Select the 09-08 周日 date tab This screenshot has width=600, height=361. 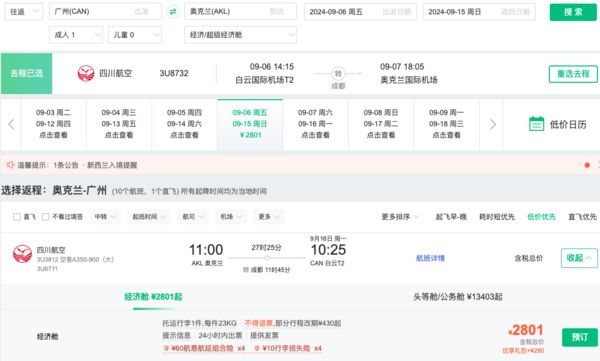[381, 124]
